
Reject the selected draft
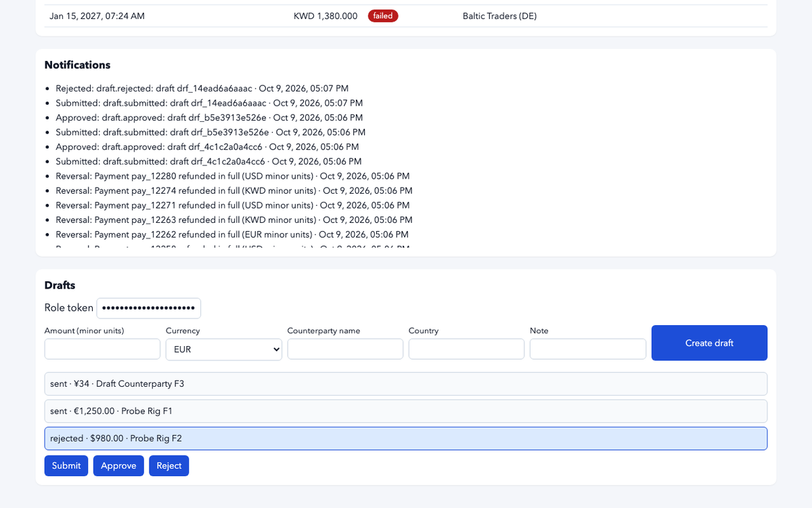click(169, 466)
